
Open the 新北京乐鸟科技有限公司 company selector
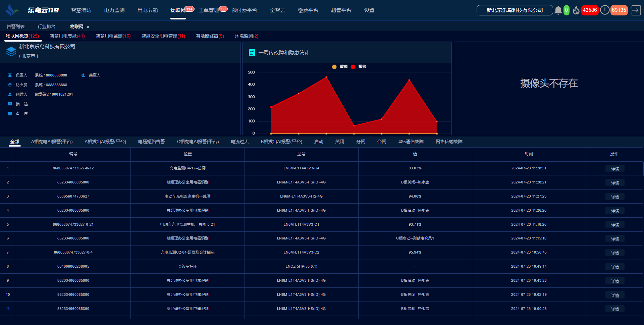[x=515, y=10]
